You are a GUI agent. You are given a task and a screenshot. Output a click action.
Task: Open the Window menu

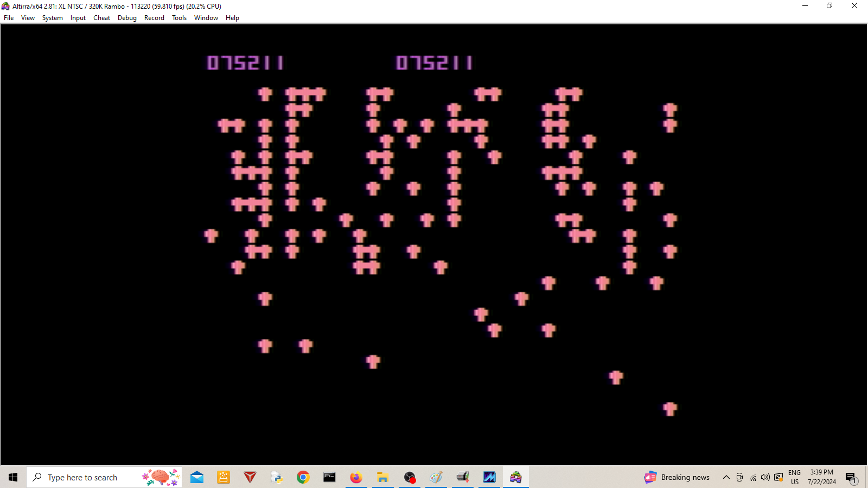[x=206, y=18]
